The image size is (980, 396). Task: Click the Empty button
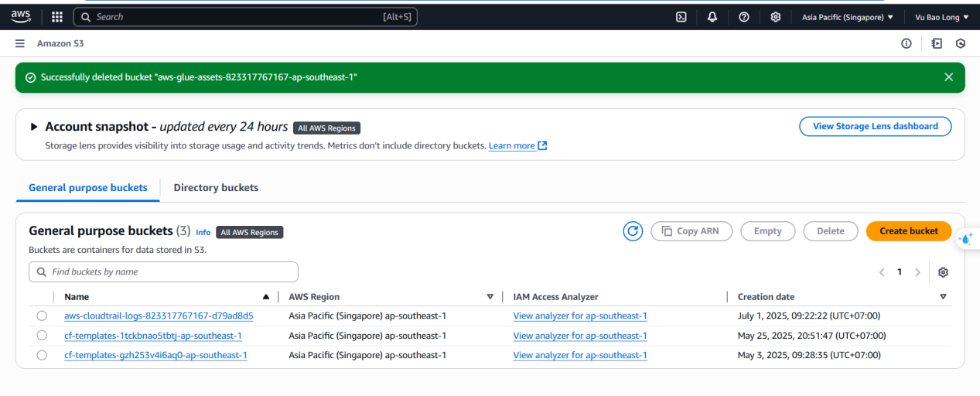point(768,231)
